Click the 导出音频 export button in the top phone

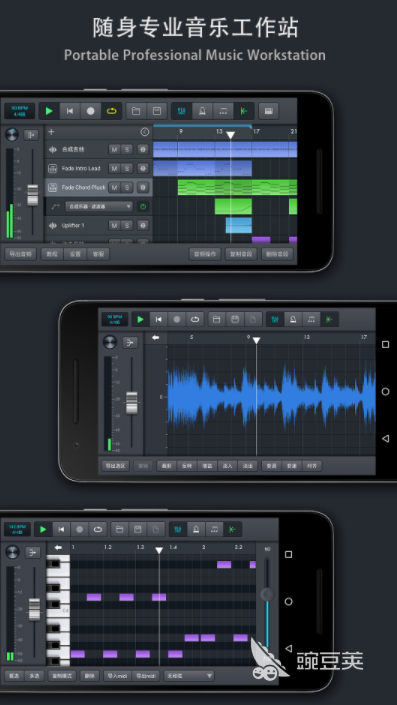[x=20, y=254]
